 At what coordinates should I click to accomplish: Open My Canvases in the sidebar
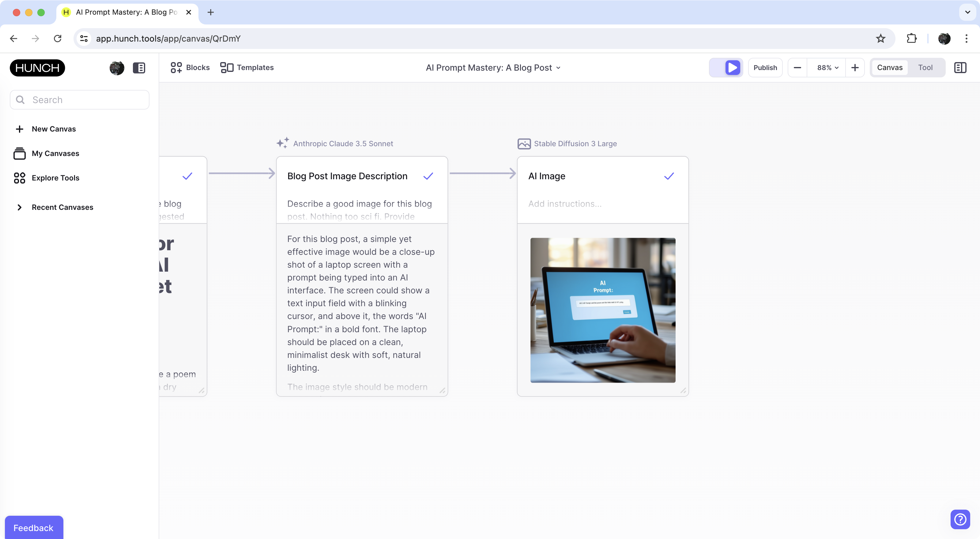coord(55,153)
